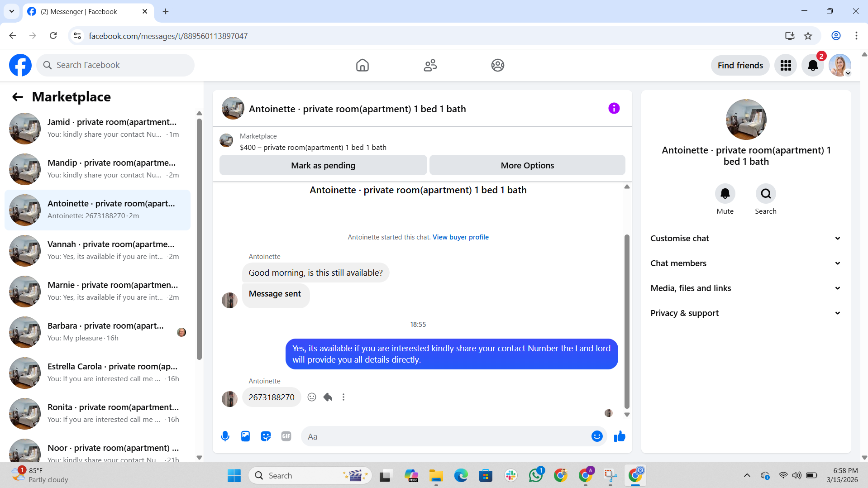Expand Media, files and links section

click(746, 288)
